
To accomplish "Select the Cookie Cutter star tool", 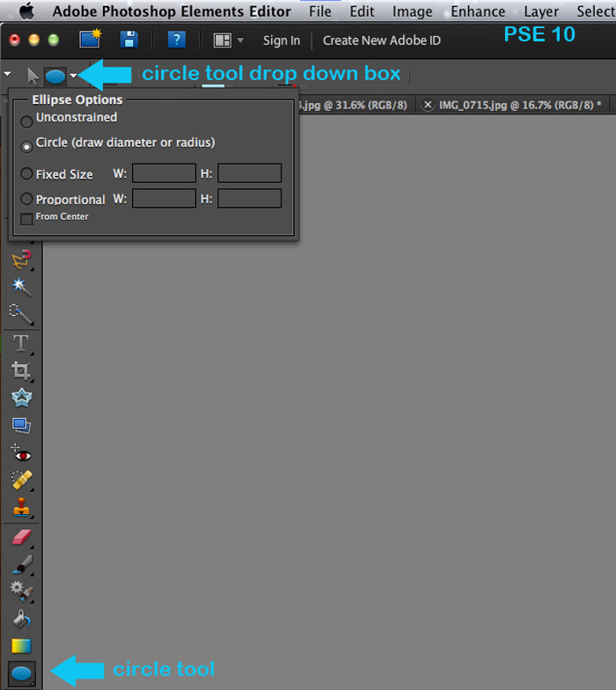I will tap(21, 398).
